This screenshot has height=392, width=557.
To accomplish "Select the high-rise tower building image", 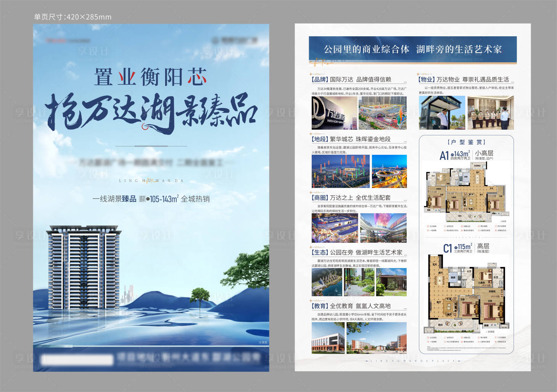I will pos(84,267).
